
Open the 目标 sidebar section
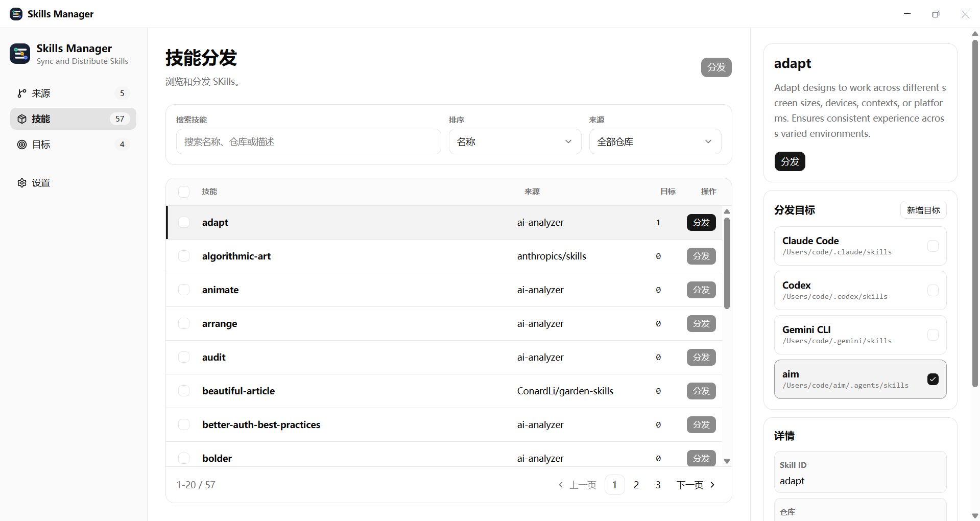(73, 145)
